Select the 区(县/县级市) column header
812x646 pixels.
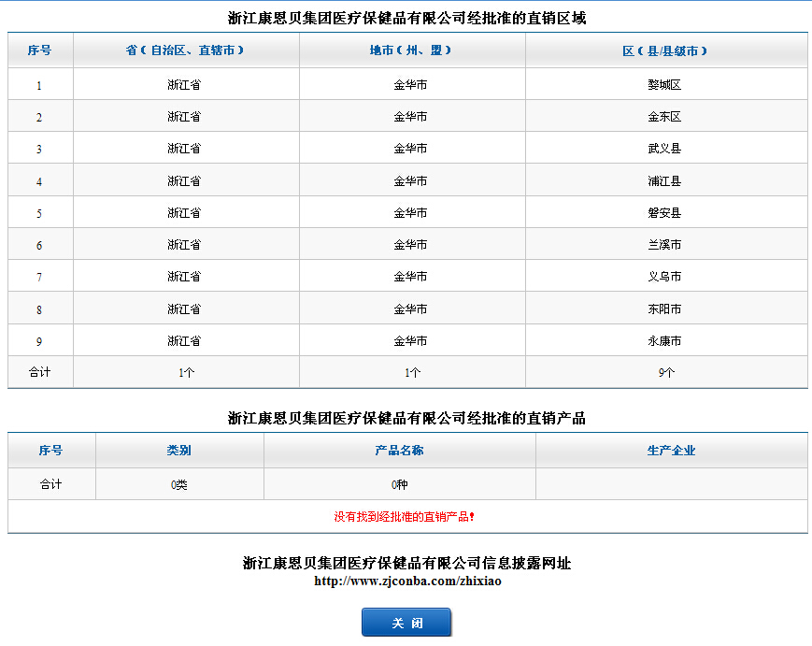pos(665,50)
